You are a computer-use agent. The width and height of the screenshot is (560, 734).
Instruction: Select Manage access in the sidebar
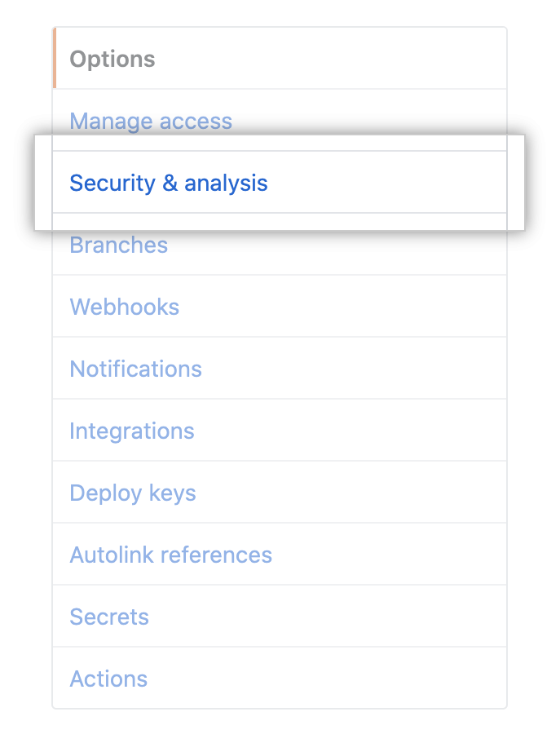[150, 121]
